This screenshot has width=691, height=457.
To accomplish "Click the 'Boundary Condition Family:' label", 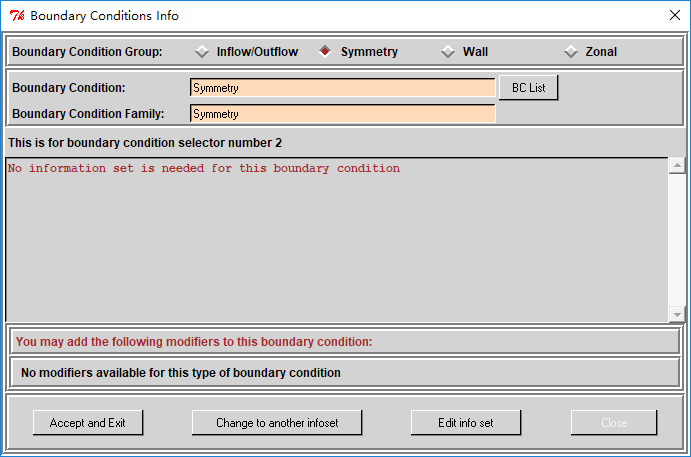I will (x=88, y=114).
